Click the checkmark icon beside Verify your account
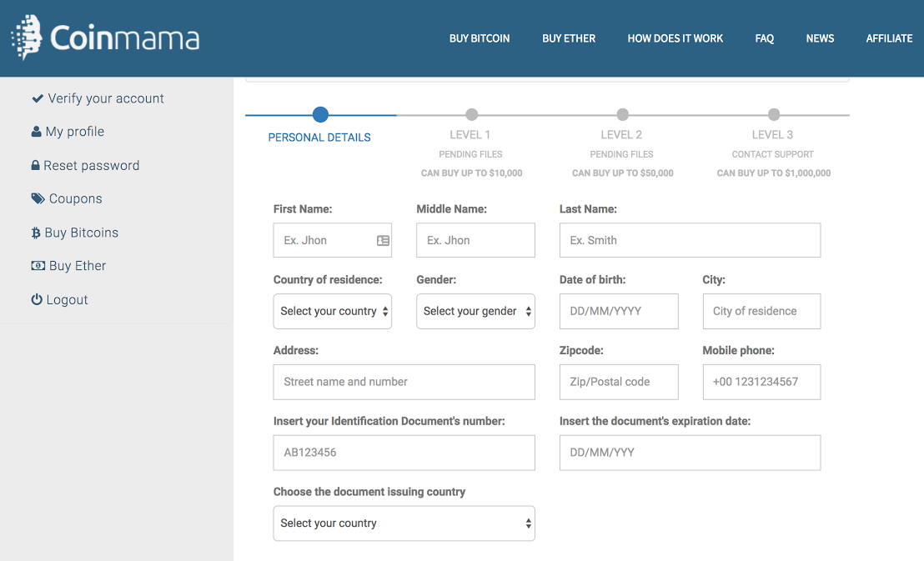The width and height of the screenshot is (924, 561). [x=38, y=98]
